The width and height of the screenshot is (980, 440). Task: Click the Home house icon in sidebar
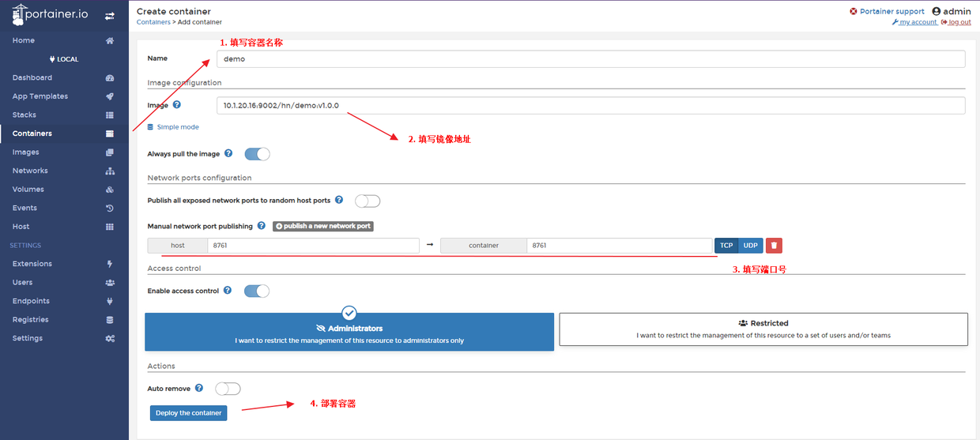[x=110, y=40]
